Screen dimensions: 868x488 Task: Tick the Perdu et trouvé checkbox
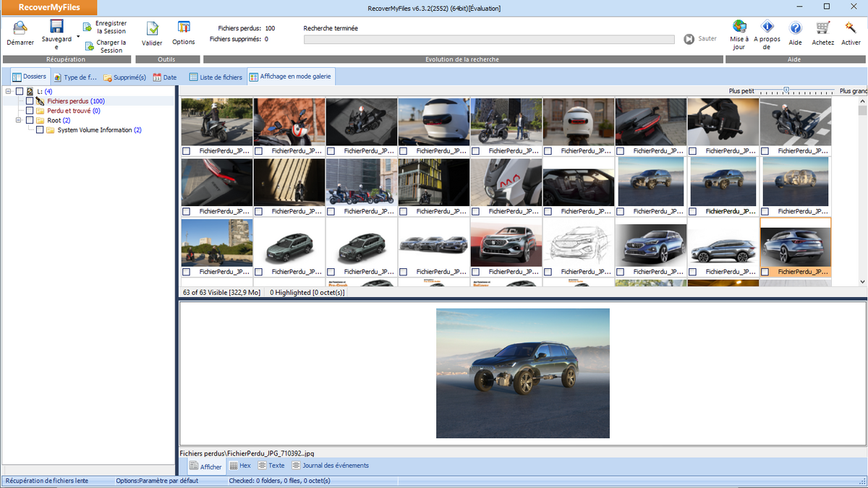30,111
